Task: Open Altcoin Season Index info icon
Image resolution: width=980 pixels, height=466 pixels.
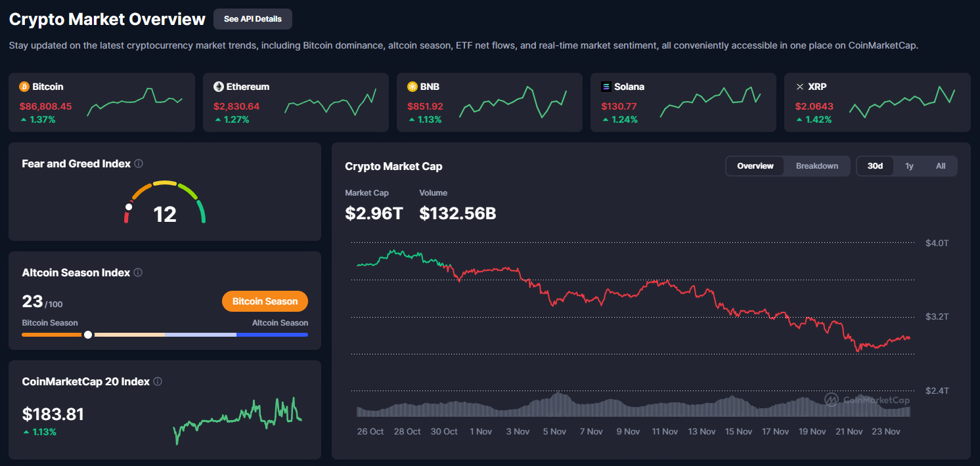Action: tap(138, 273)
